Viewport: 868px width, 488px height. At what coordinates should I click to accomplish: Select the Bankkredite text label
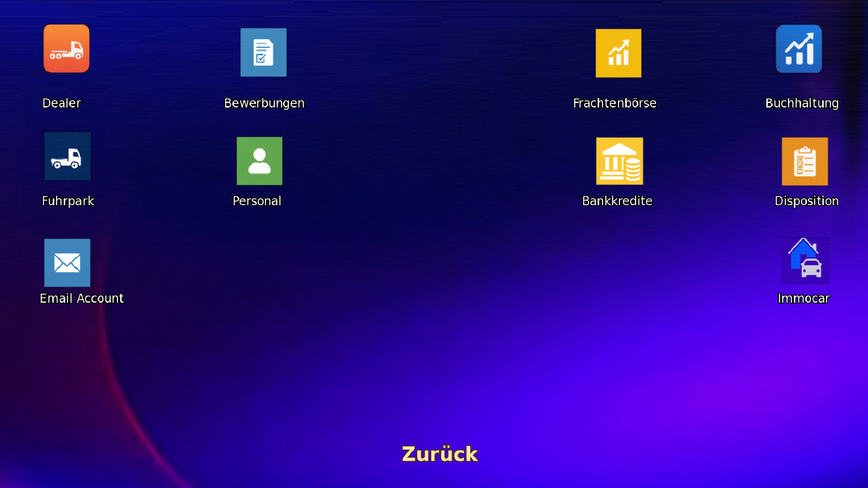coord(617,201)
